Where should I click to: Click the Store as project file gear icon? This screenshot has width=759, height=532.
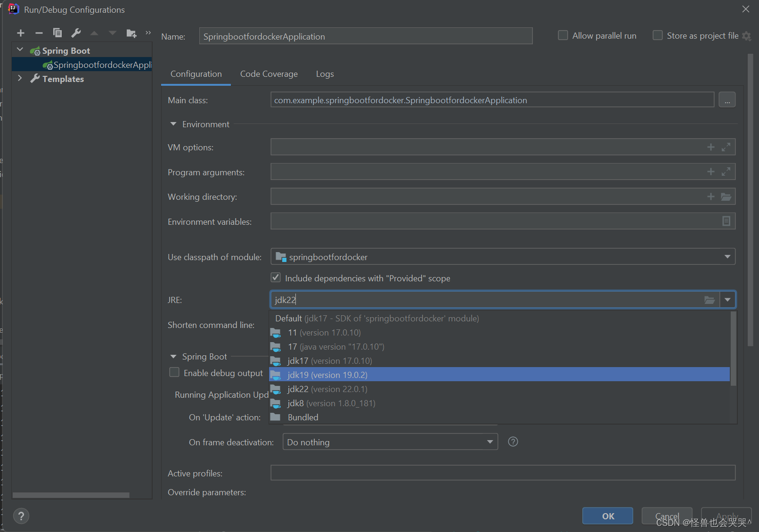pos(746,36)
